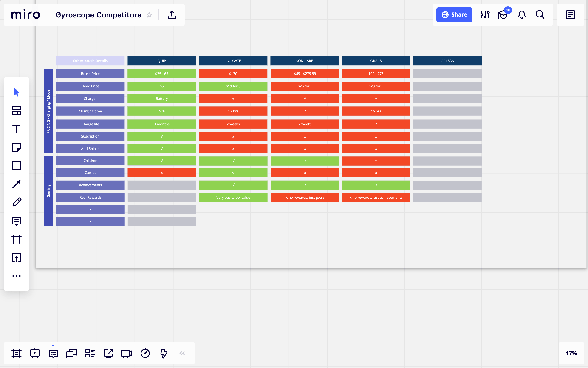Start screen sharing
This screenshot has width=588, height=368.
pyautogui.click(x=108, y=354)
